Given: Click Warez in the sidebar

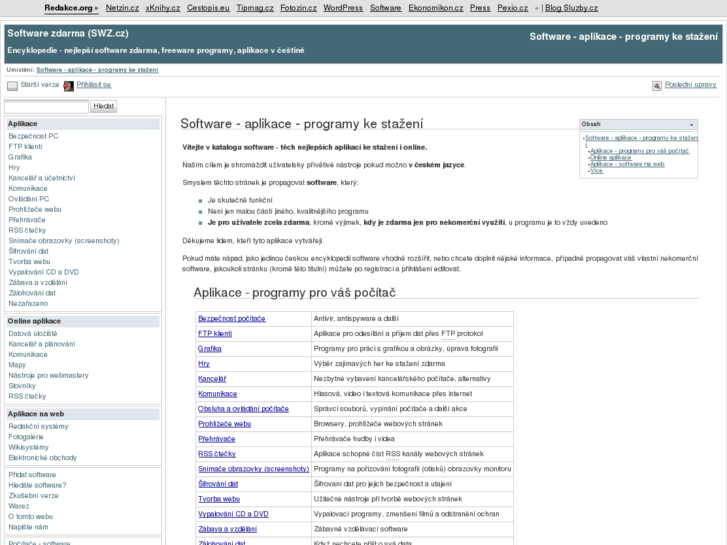Looking at the screenshot, I should click(19, 506).
